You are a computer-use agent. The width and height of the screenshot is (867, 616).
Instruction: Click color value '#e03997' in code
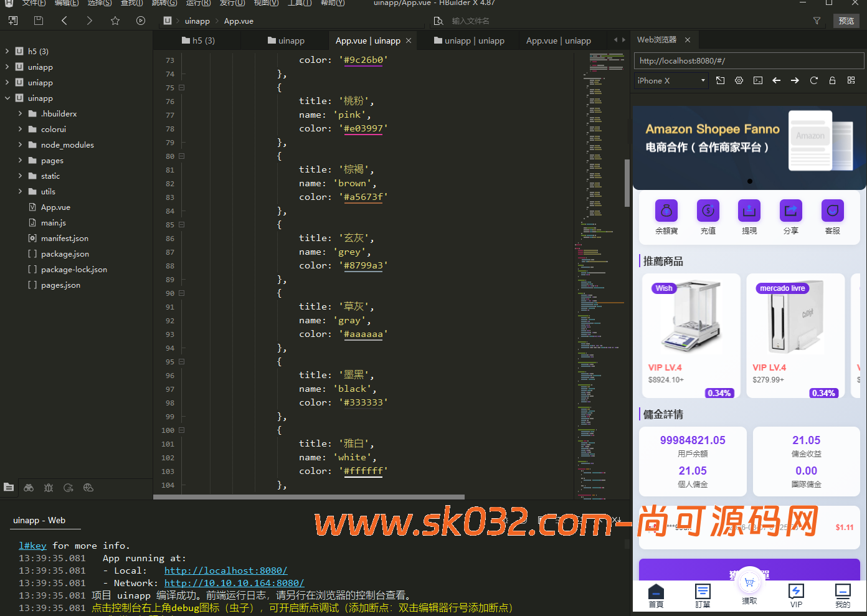363,128
